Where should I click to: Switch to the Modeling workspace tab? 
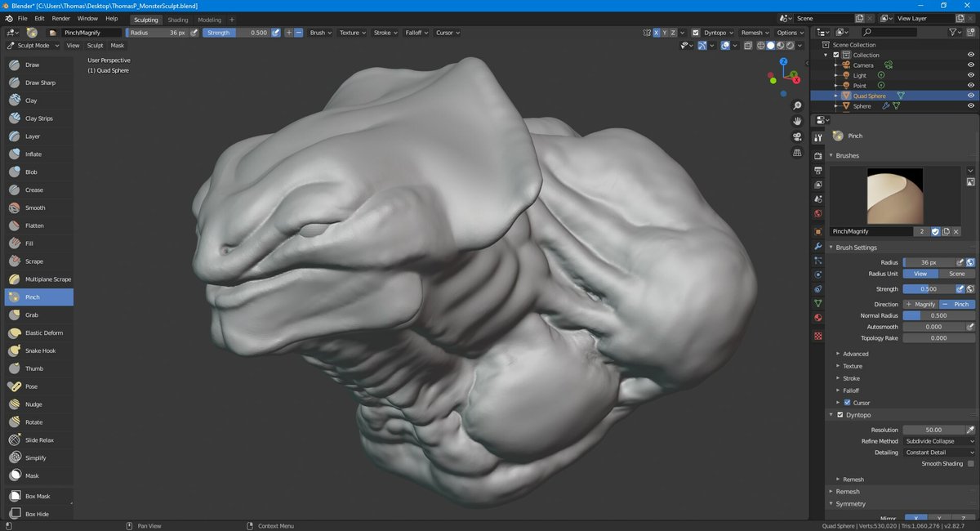(209, 20)
